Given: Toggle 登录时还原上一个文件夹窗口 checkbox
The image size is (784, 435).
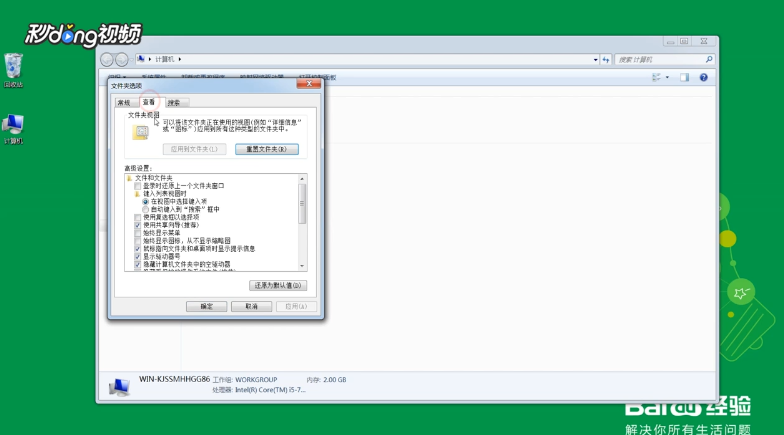Looking at the screenshot, I should coord(138,186).
